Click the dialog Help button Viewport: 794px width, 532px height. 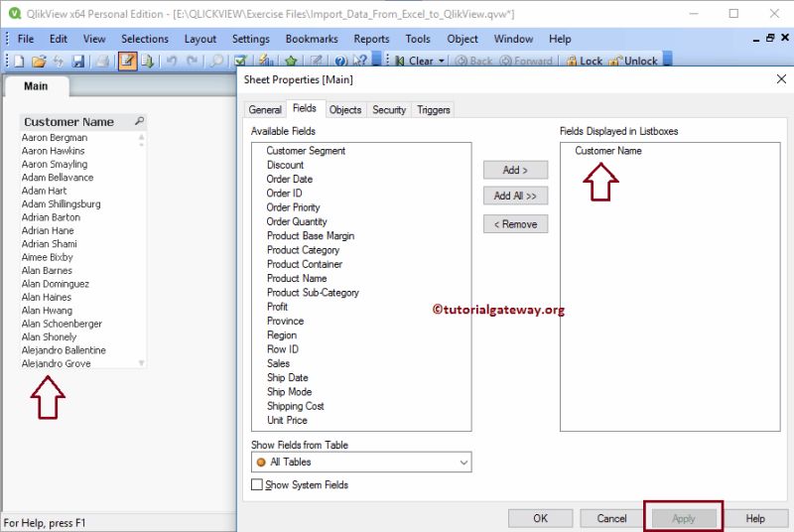[x=755, y=518]
